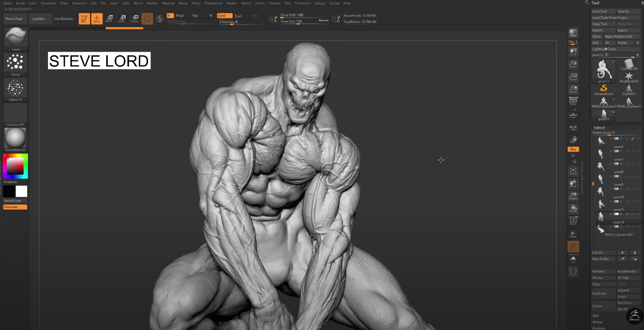Image resolution: width=644 pixels, height=330 pixels.
Task: Open the Spray stroke picker
Action: click(15, 64)
